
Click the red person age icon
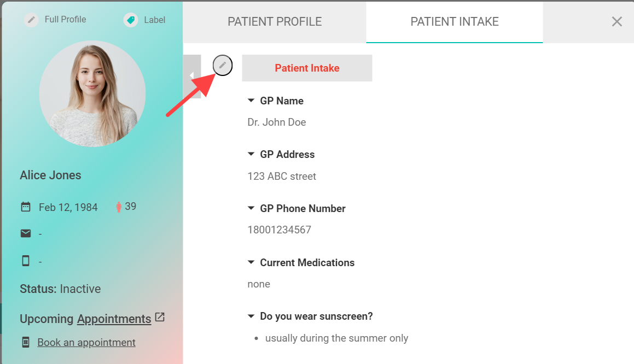(x=119, y=207)
